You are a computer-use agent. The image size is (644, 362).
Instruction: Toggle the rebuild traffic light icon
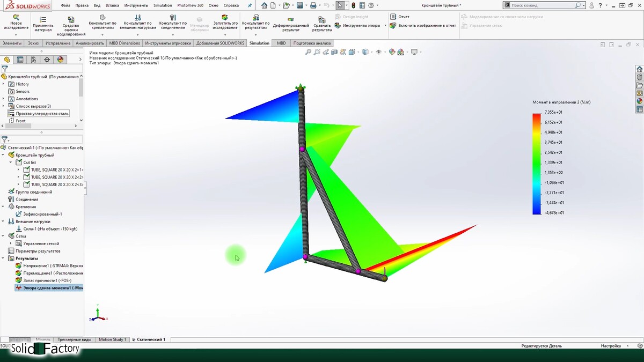[x=353, y=5]
